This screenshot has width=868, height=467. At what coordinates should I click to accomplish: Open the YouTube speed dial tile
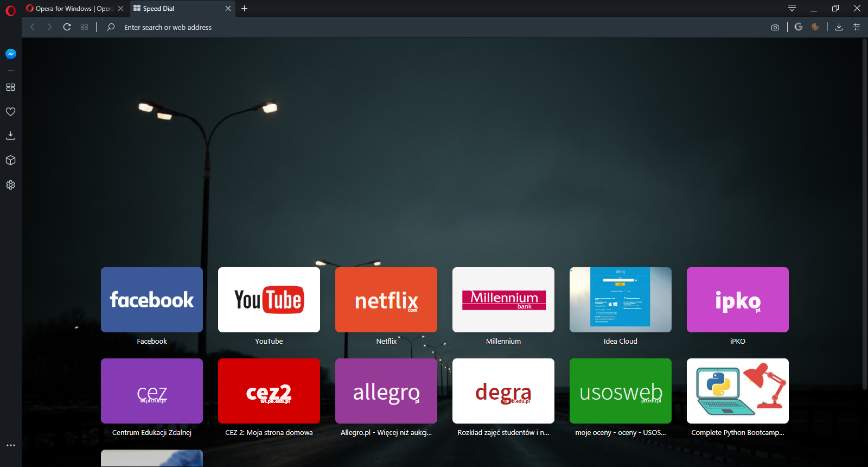pos(269,300)
